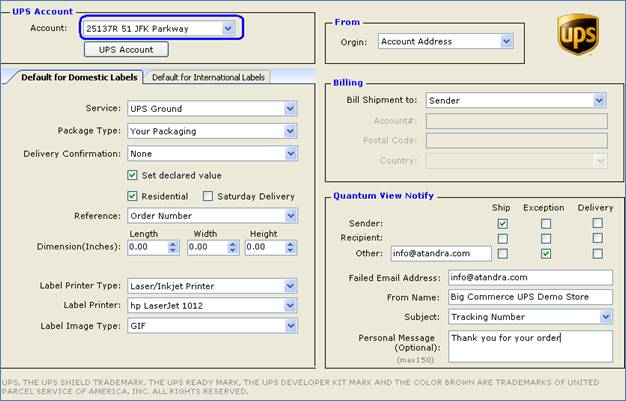Click the UPS Account button
Viewport: 626px width, 401px height.
pos(126,50)
